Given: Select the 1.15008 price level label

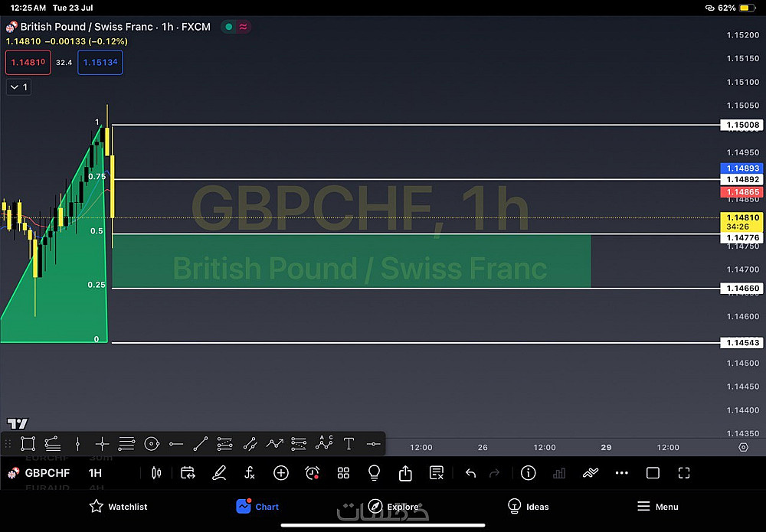Looking at the screenshot, I should coord(742,125).
